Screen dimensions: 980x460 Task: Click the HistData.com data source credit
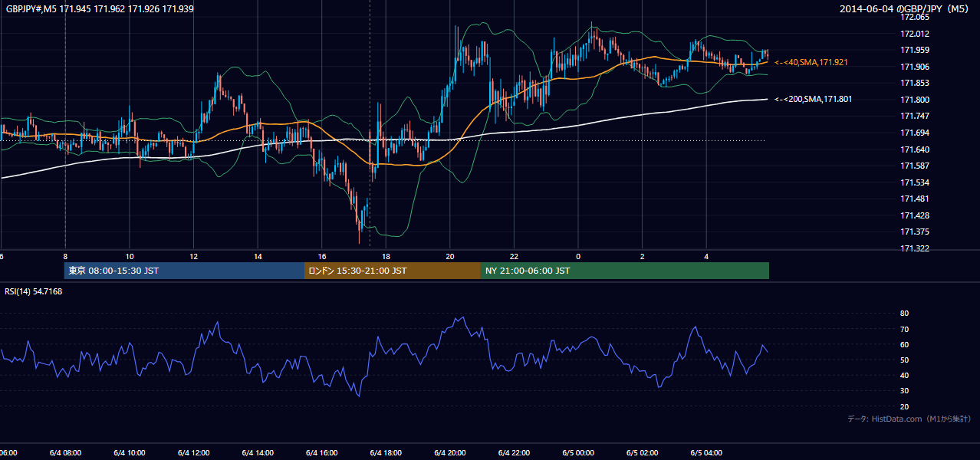(909, 419)
